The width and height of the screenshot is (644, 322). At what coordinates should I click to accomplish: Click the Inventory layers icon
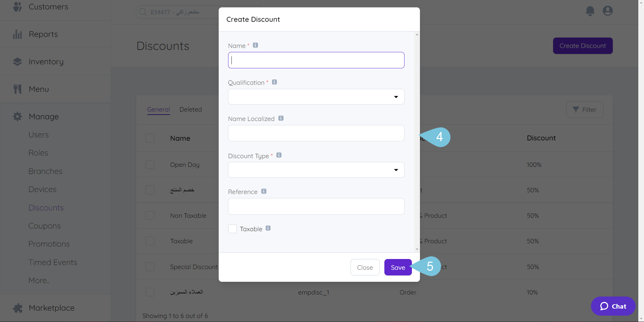[17, 62]
